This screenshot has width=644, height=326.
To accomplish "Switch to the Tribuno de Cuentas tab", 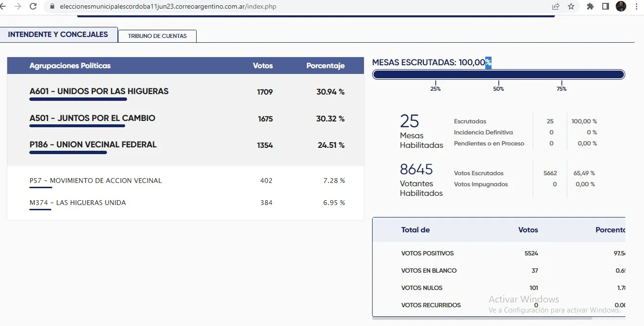I will (x=157, y=36).
